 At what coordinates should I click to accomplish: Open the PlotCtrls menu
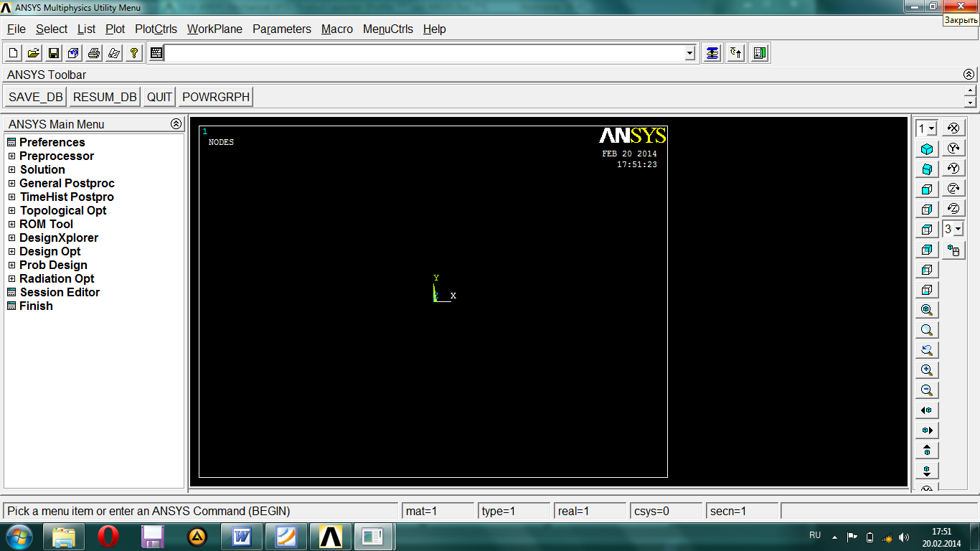coord(156,29)
